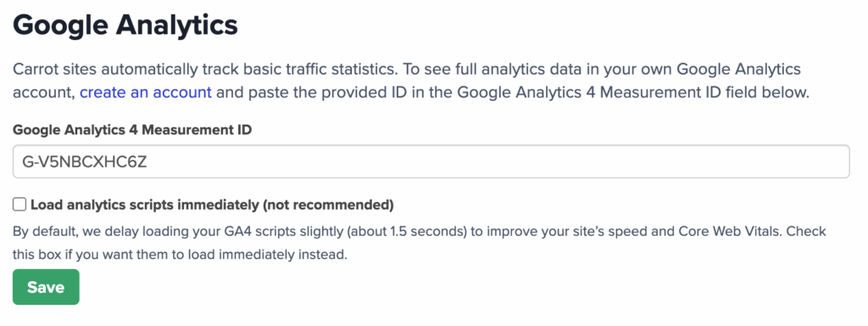This screenshot has width=868, height=326.
Task: Click the "(not recommended)" text beside checkbox
Action: pos(328,205)
